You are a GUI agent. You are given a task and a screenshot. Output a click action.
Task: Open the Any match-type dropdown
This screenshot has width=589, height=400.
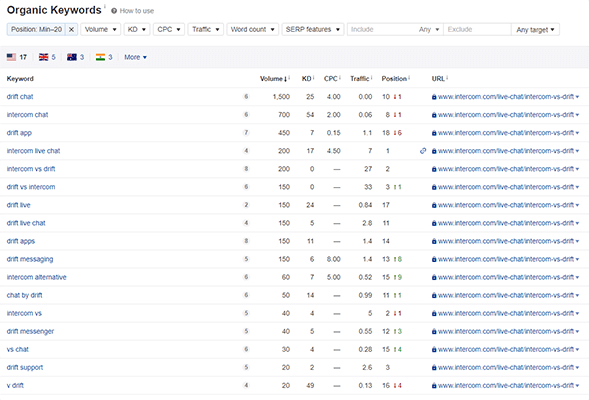(x=429, y=29)
